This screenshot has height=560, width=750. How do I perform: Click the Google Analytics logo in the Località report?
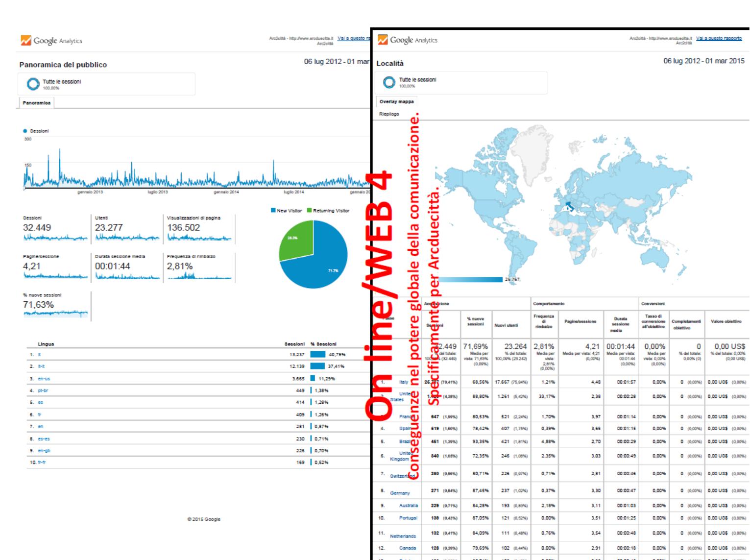click(408, 40)
